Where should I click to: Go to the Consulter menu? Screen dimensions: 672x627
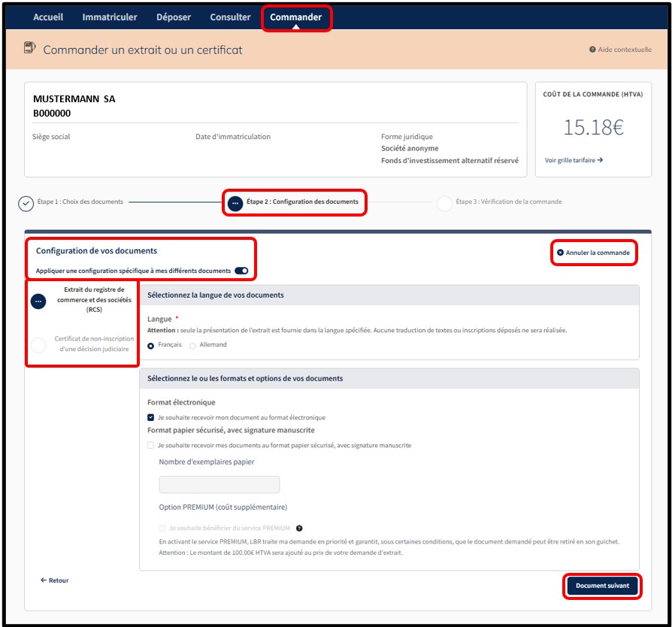tap(230, 17)
